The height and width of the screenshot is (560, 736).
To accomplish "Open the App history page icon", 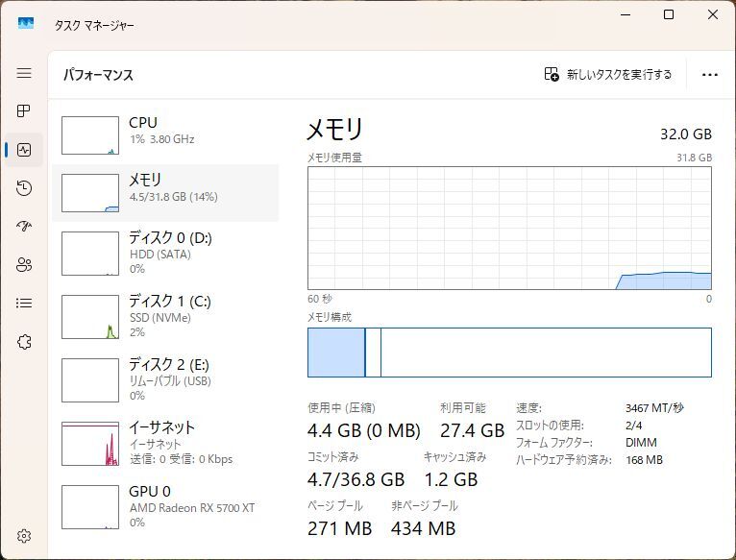I will 24,188.
